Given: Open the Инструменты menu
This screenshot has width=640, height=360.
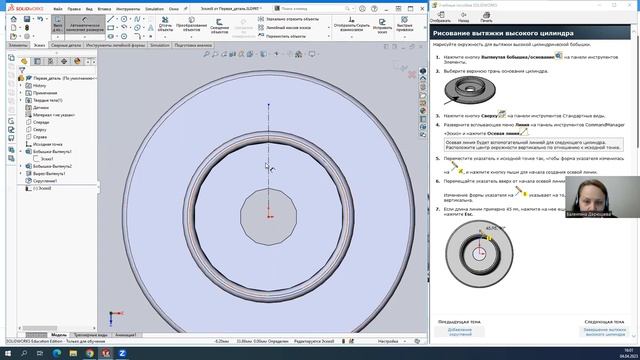Looking at the screenshot, I should click(128, 9).
